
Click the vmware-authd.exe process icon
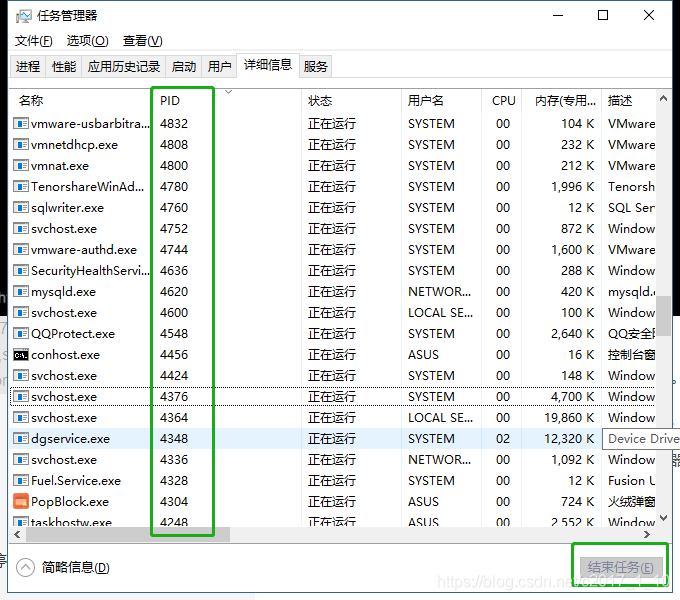click(21, 250)
